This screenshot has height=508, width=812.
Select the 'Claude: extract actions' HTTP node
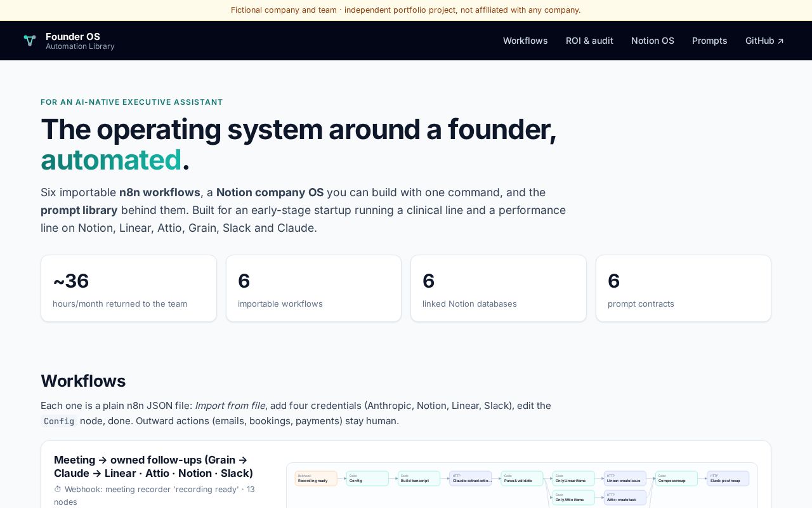[x=471, y=478]
